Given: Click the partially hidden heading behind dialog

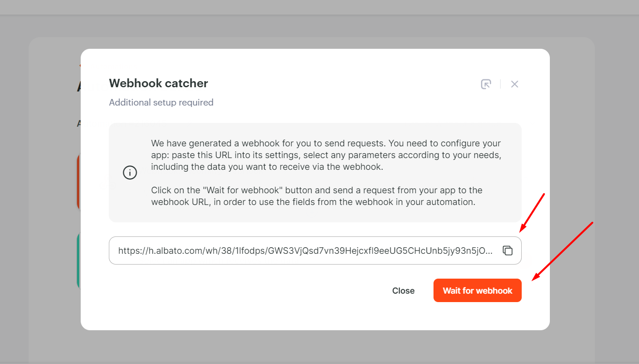Looking at the screenshot, I should tap(78, 87).
